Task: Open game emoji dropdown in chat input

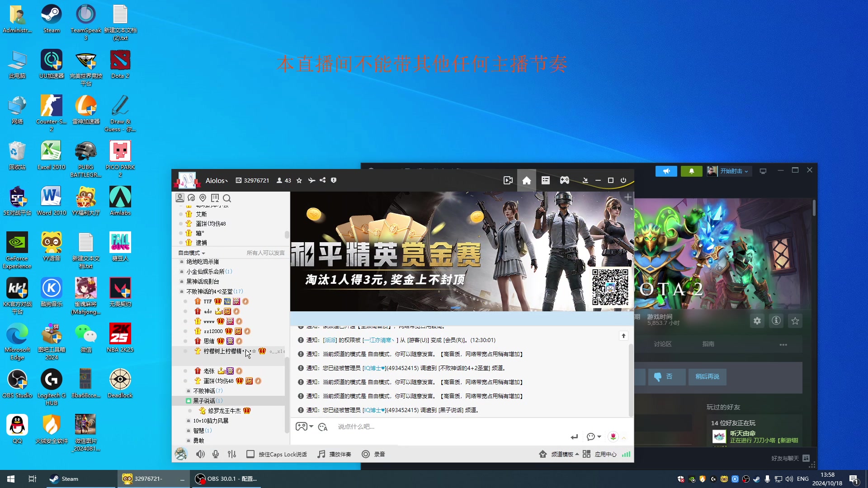Action: point(304,427)
